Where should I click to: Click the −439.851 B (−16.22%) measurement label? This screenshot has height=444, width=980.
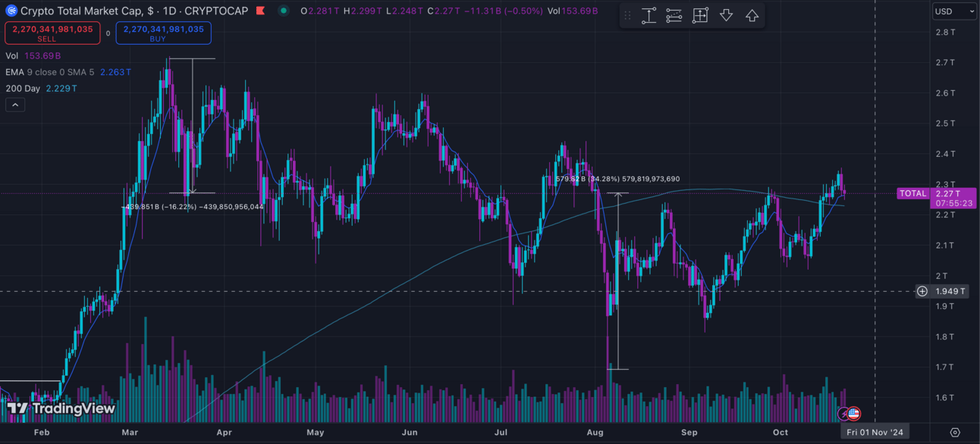pos(193,207)
